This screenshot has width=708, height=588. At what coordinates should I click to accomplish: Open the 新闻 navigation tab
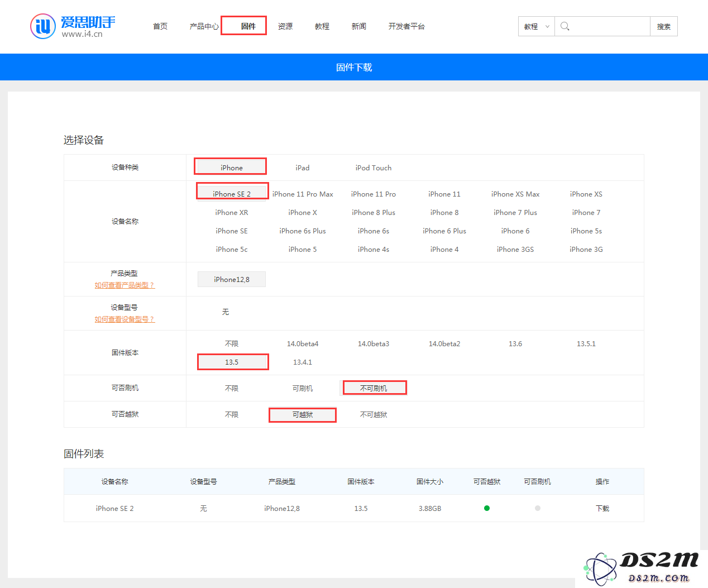click(x=359, y=26)
